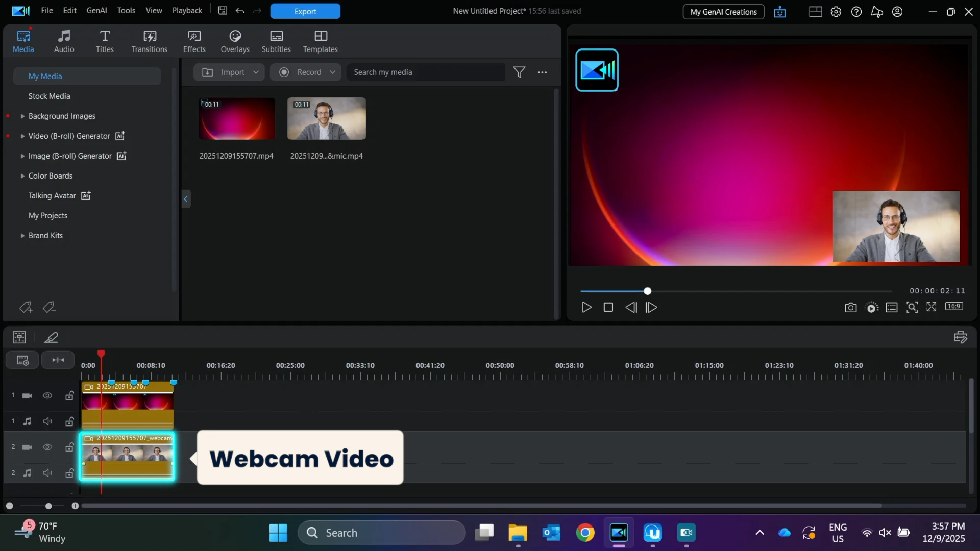Lock video track 1
The image size is (980, 551).
(x=69, y=395)
